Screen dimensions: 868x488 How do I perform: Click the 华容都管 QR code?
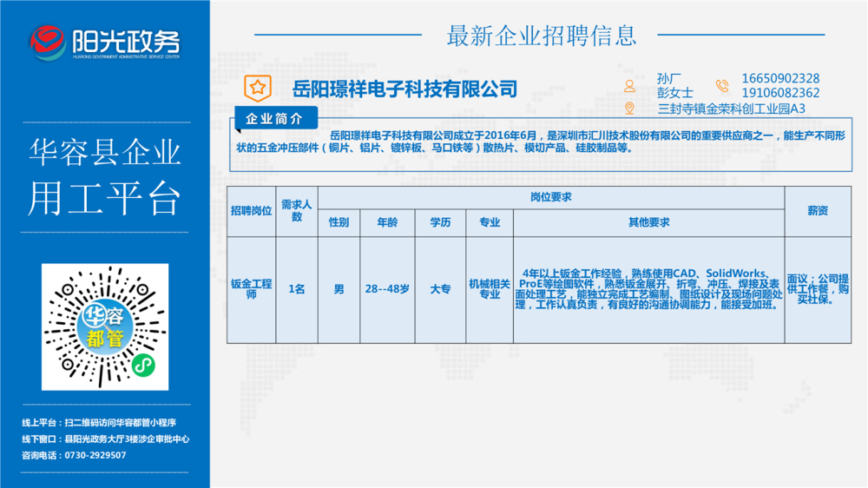[x=104, y=327]
